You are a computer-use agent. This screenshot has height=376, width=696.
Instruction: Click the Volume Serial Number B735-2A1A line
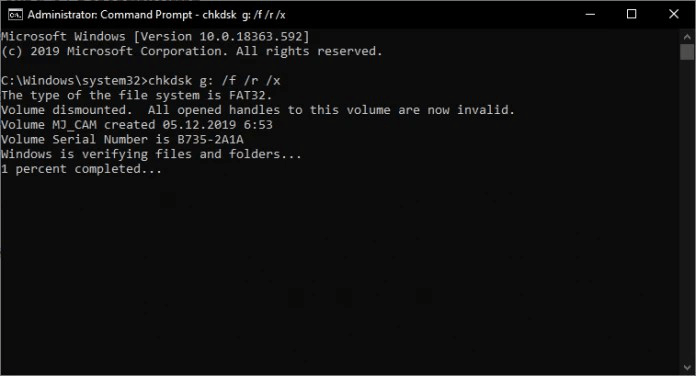122,139
